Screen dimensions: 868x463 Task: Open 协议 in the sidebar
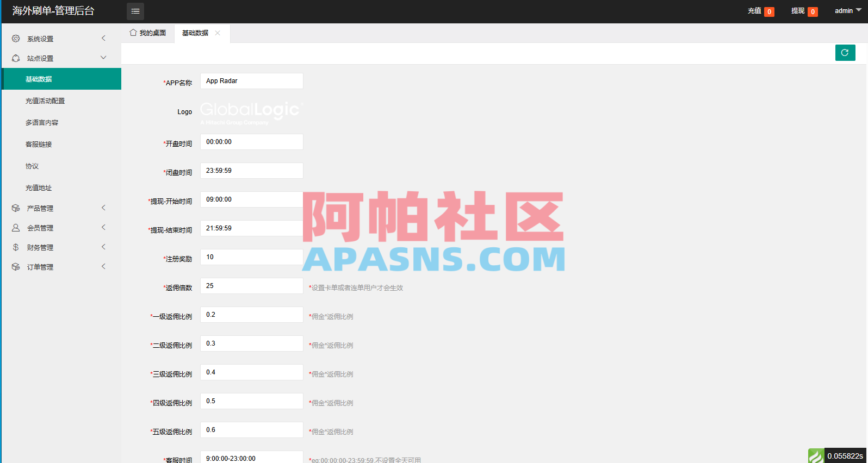click(x=61, y=166)
